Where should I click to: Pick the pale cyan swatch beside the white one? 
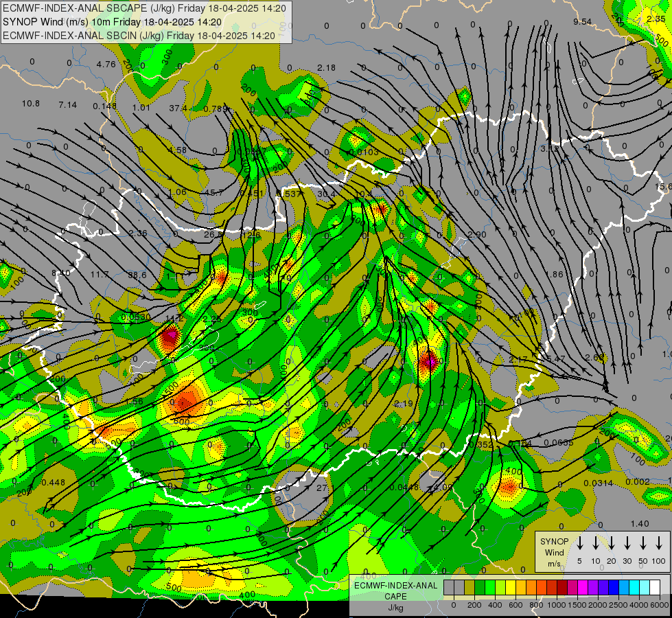click(x=644, y=588)
